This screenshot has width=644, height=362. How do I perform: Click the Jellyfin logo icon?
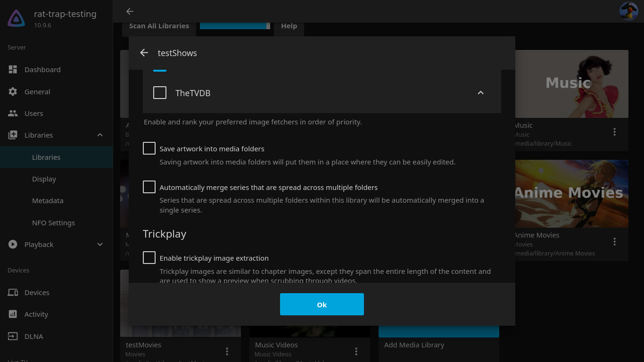(17, 18)
